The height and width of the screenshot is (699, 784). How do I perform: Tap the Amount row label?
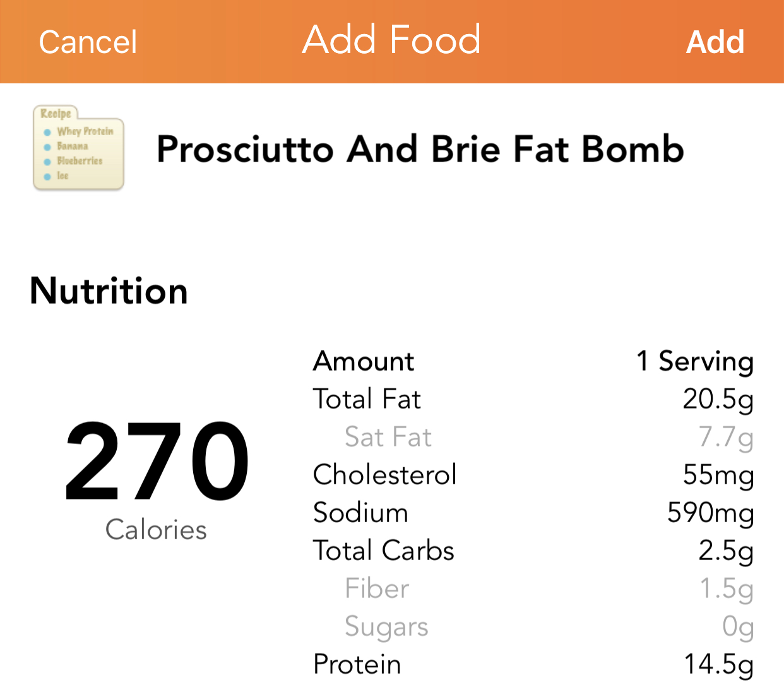point(364,361)
